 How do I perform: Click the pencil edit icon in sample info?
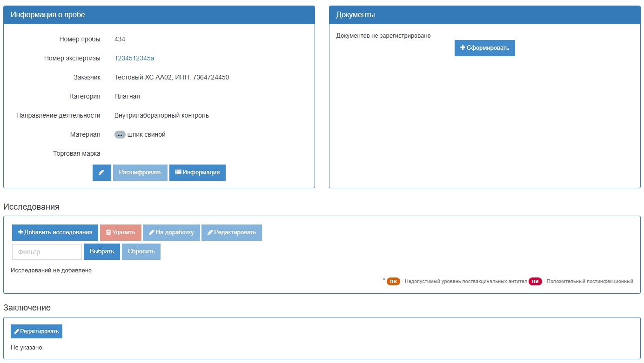(x=101, y=172)
